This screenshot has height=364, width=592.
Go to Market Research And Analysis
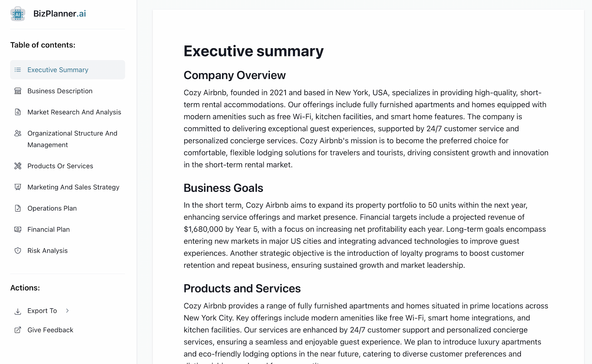74,112
